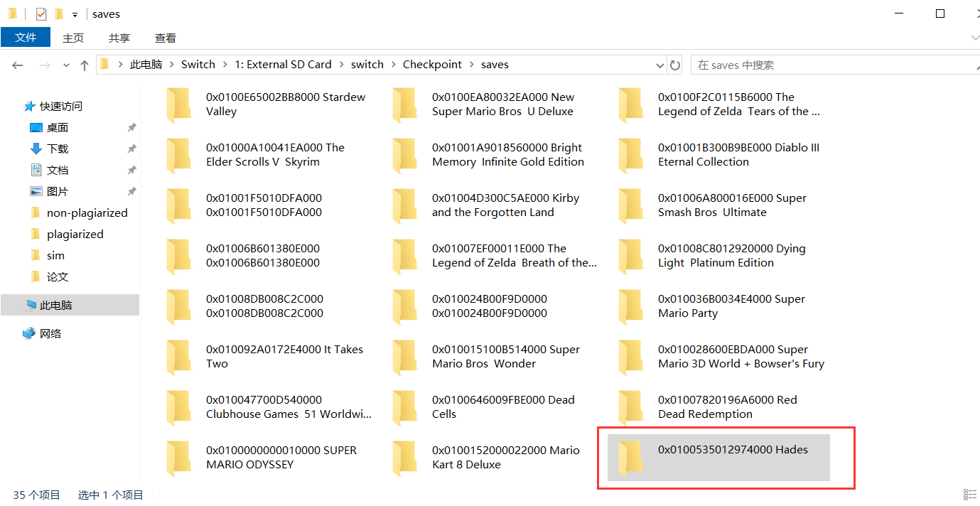This screenshot has height=506, width=980.
Task: Select Super Mario Party folder icon
Action: [x=630, y=307]
